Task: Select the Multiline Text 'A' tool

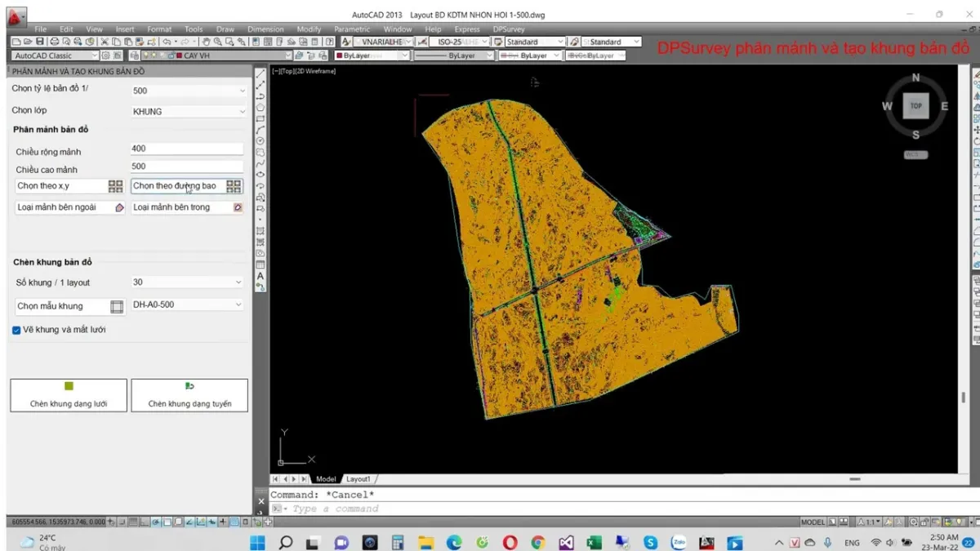Action: point(261,276)
